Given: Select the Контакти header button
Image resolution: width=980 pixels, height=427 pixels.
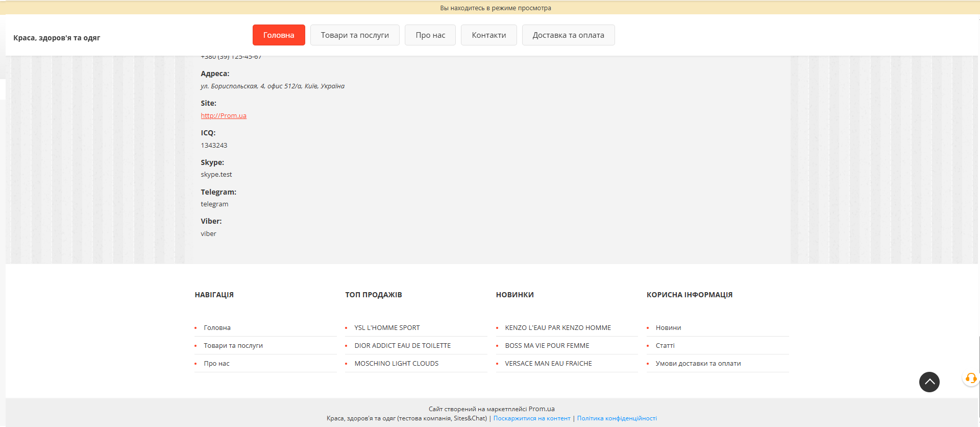Looking at the screenshot, I should 488,35.
